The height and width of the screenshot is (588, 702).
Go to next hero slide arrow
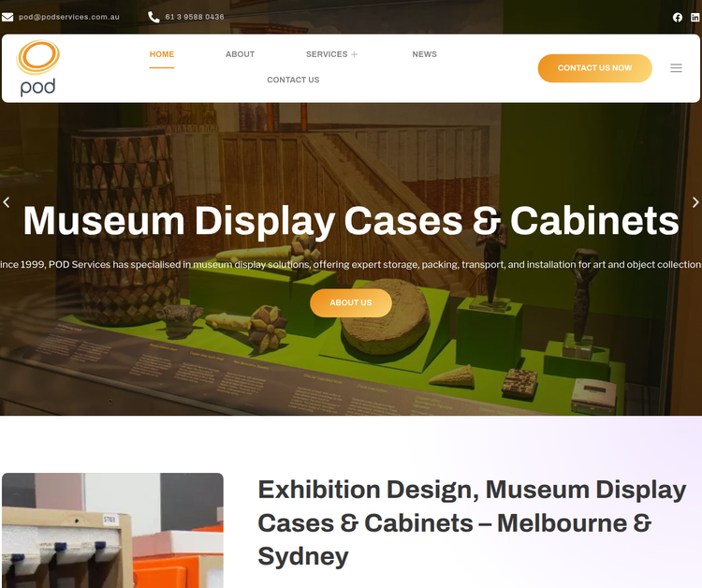pos(695,202)
